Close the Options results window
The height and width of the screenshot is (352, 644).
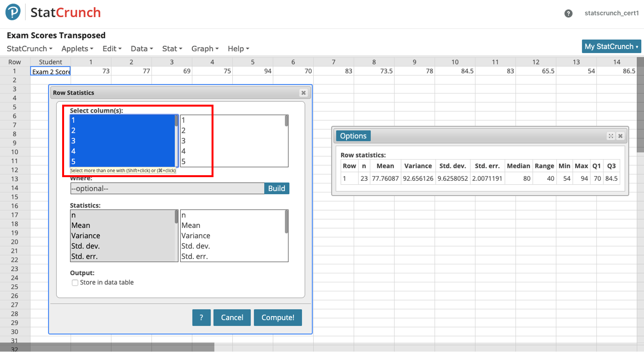coord(620,136)
